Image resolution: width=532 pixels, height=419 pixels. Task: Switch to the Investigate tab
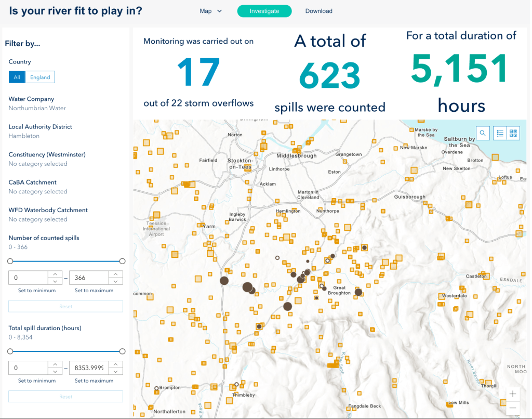pos(264,11)
